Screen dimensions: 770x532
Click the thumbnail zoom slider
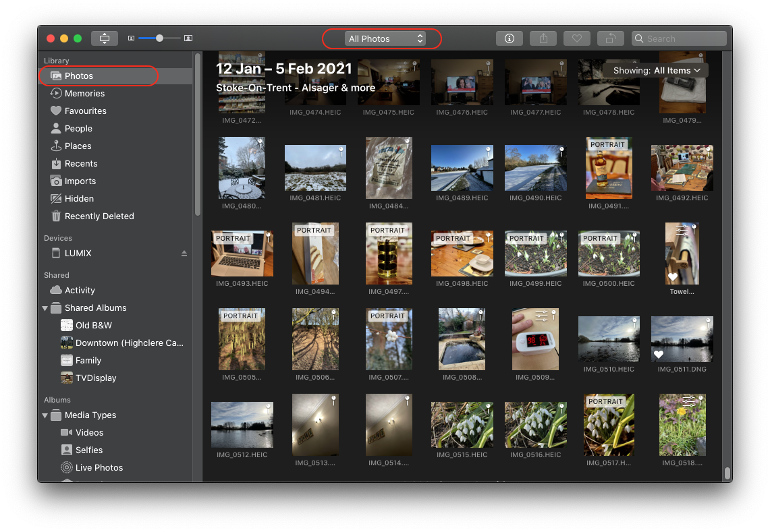(x=159, y=38)
